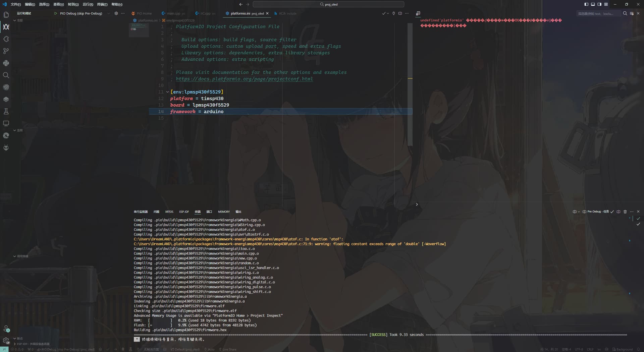Viewport: 644px width, 352px height.
Task: Collapse the [env:lpmsp430f5529] section fold arrow
Action: click(x=167, y=92)
